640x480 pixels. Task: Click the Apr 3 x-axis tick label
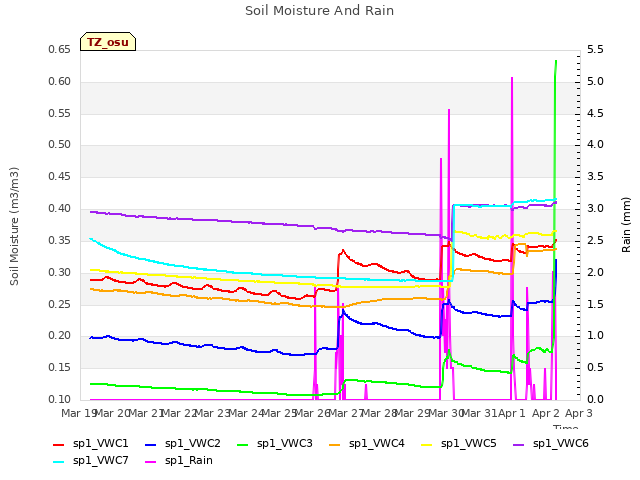pos(578,413)
